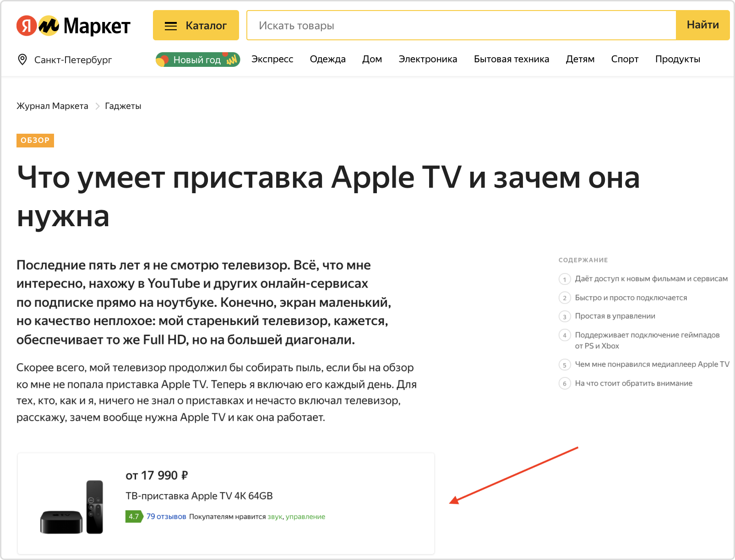Click contents number 2 circle icon

coord(565,298)
